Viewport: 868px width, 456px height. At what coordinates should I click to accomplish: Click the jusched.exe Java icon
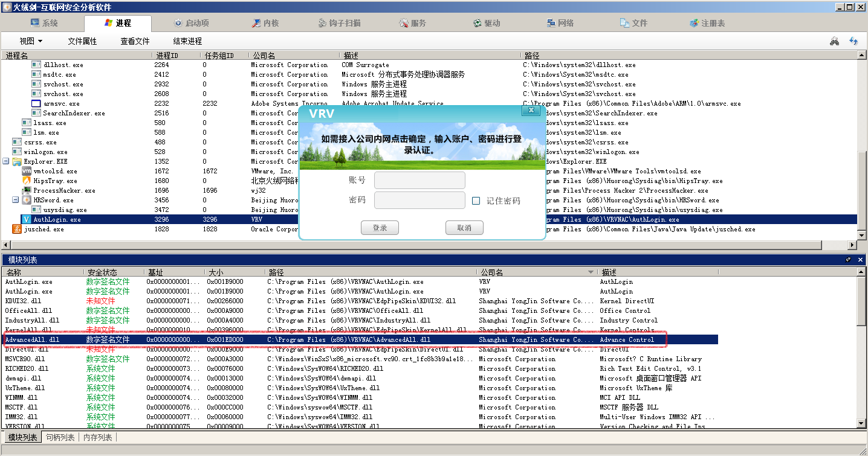point(17,229)
